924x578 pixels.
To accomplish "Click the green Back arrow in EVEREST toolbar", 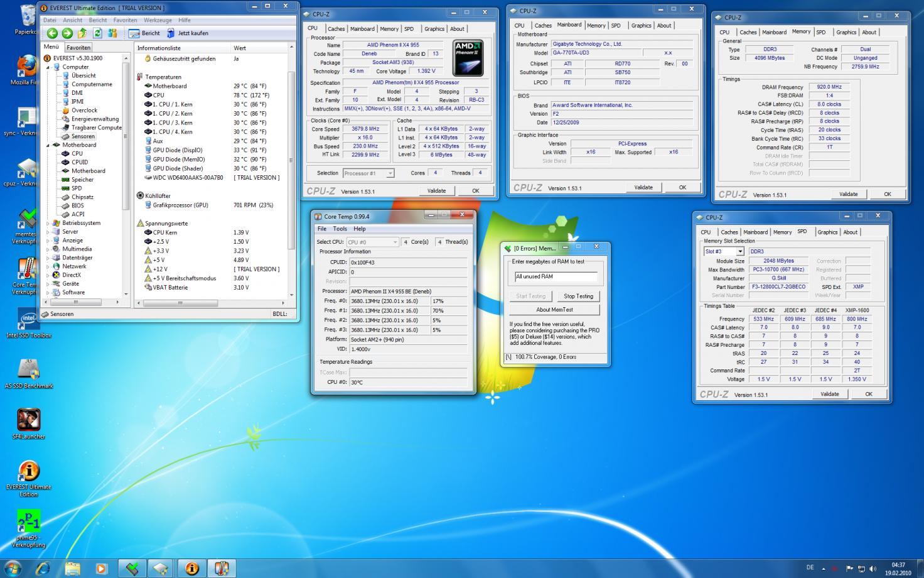I will [x=52, y=33].
